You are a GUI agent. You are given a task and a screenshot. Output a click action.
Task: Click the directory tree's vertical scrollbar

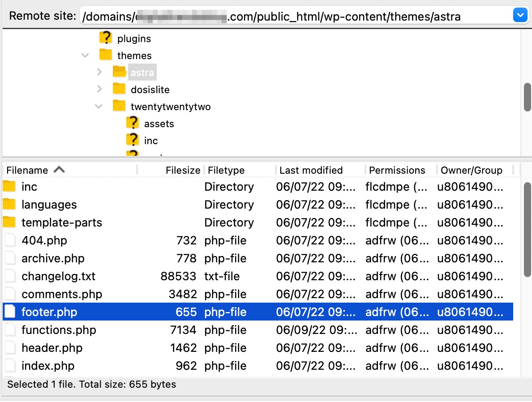pos(527,97)
